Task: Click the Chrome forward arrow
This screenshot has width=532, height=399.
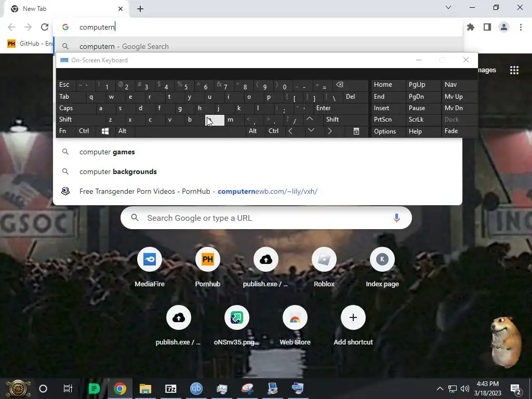Action: pyautogui.click(x=28, y=27)
